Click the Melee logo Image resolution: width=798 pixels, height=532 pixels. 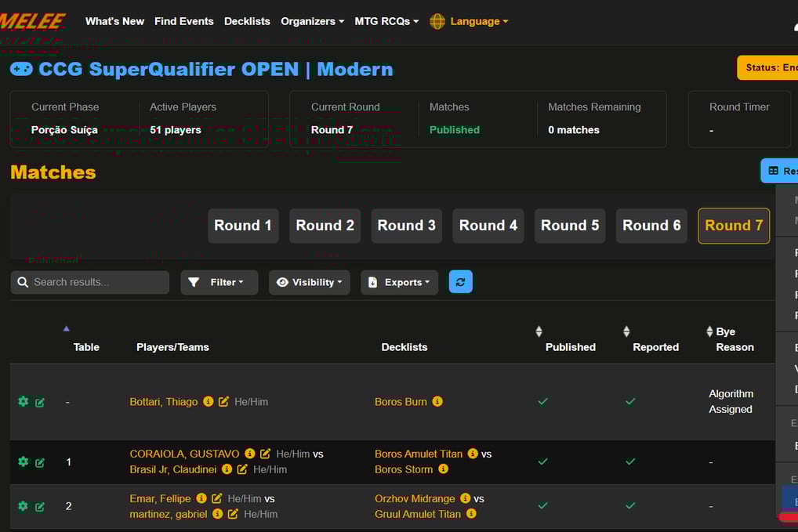[x=33, y=22]
